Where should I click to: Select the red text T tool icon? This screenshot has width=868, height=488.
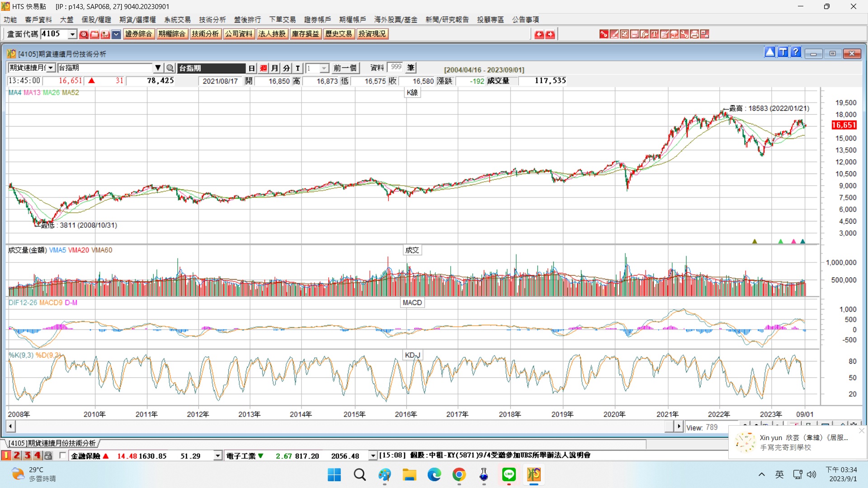[654, 34]
